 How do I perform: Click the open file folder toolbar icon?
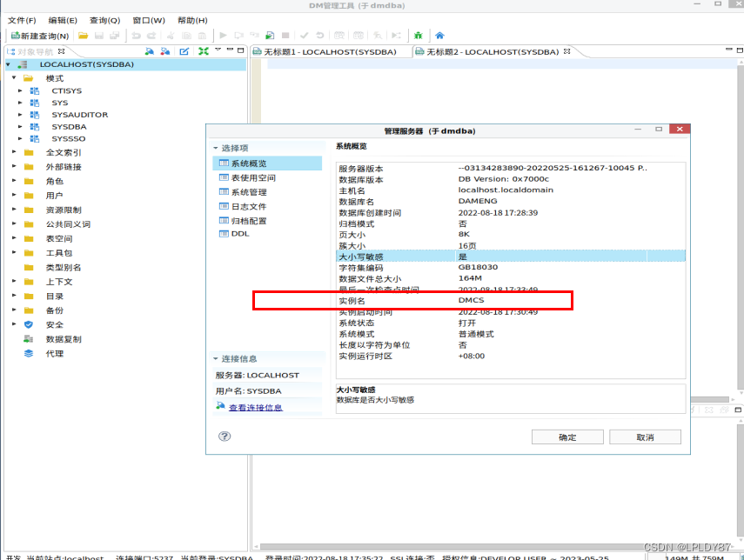tap(83, 36)
